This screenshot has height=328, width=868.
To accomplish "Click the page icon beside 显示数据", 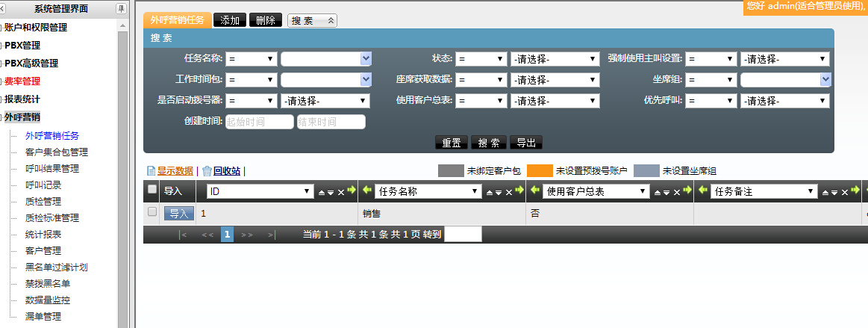I will (151, 171).
